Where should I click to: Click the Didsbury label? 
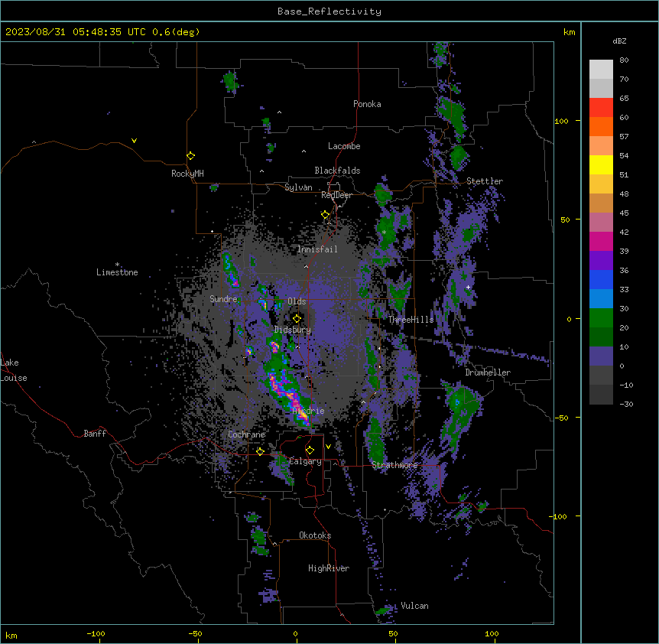click(x=293, y=330)
